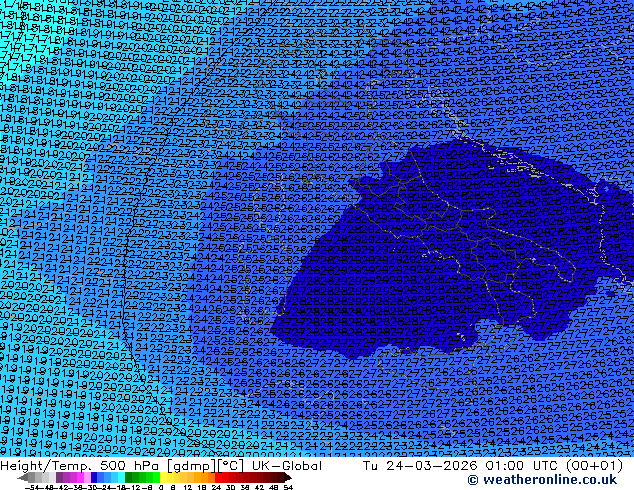Click the [°C] unit label

pyautogui.click(x=231, y=466)
